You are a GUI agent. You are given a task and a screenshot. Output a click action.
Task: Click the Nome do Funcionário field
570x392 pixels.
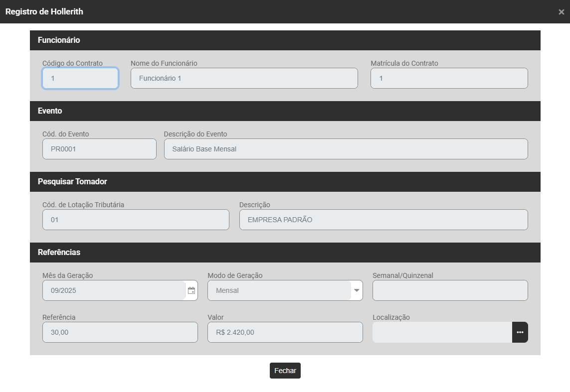[244, 78]
